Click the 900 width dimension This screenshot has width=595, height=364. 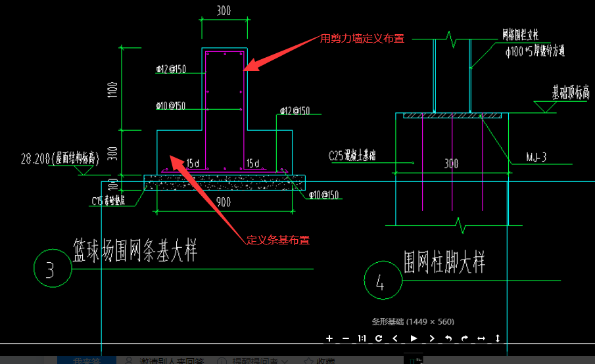[224, 202]
